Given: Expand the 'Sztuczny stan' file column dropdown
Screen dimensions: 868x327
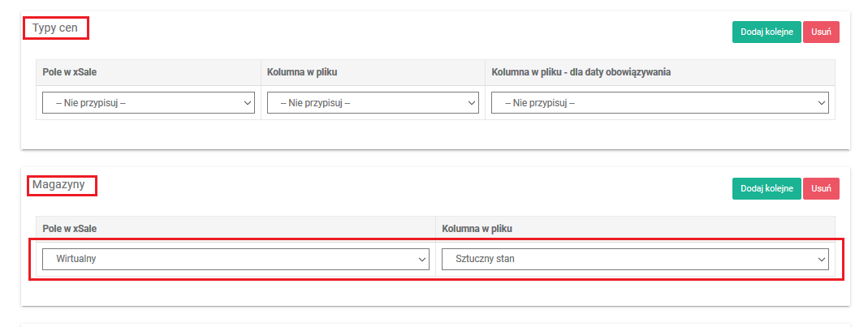Looking at the screenshot, I should coord(635,260).
